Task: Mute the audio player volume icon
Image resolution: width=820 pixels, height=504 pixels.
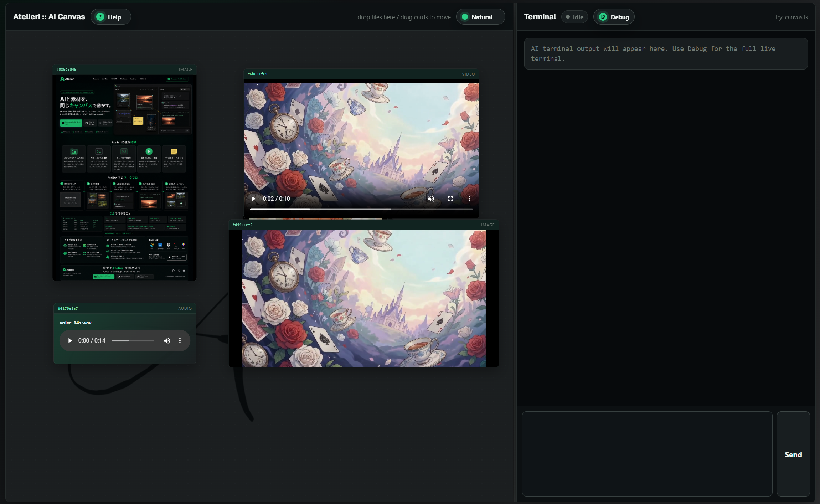Action: tap(167, 341)
